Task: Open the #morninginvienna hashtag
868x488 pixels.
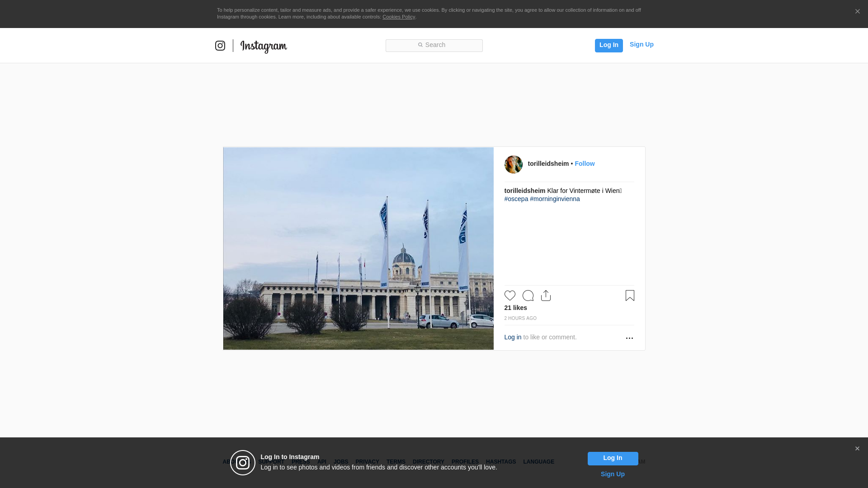Action: (x=555, y=199)
